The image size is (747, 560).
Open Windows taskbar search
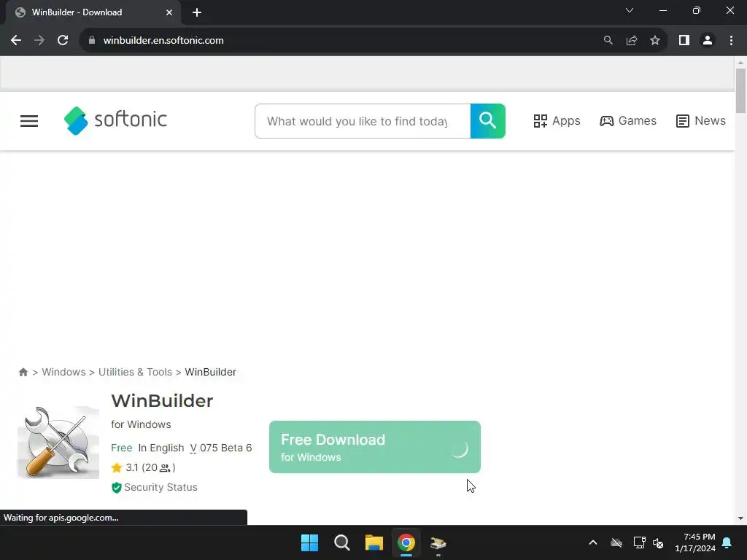pyautogui.click(x=342, y=542)
